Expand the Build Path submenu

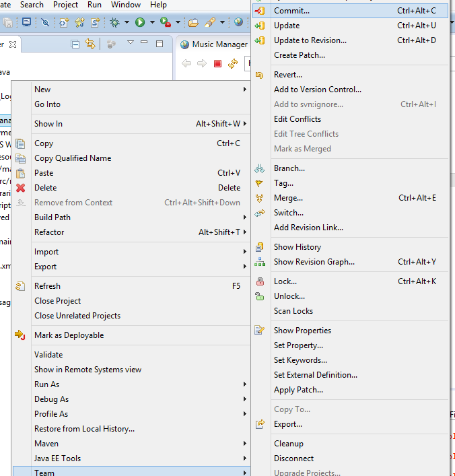point(244,217)
